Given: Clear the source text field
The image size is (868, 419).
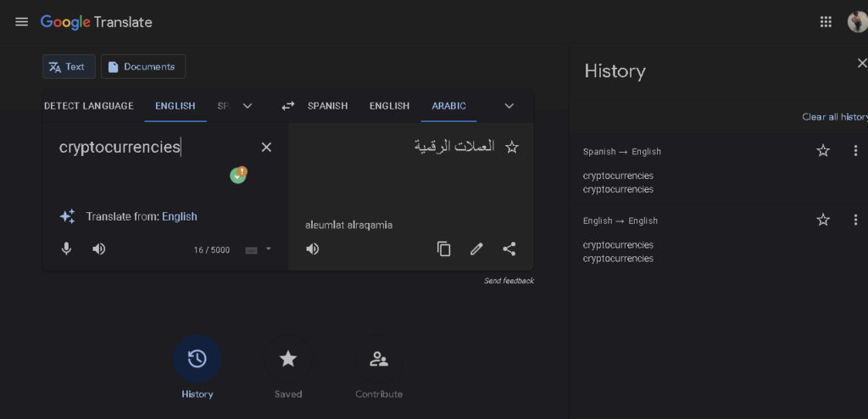Looking at the screenshot, I should (266, 147).
